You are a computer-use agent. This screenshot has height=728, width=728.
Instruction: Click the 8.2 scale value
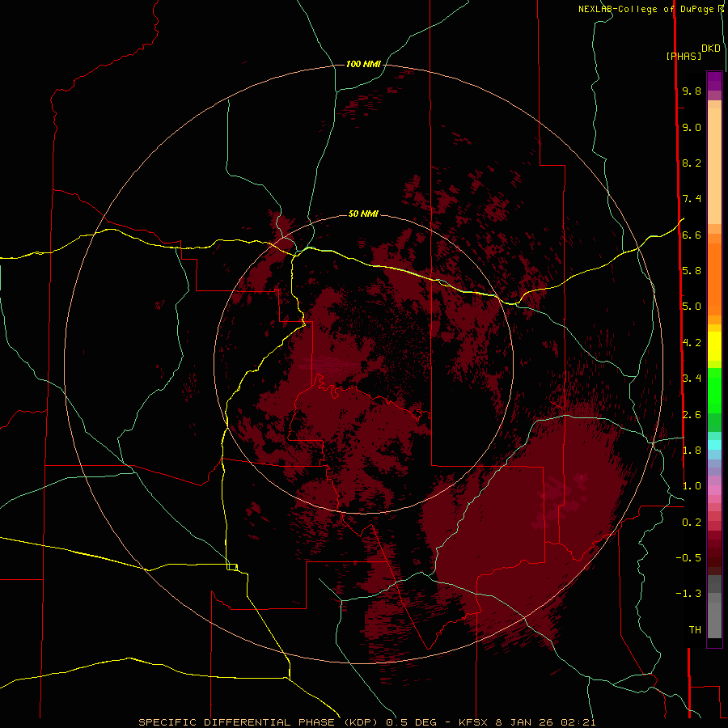[692, 163]
